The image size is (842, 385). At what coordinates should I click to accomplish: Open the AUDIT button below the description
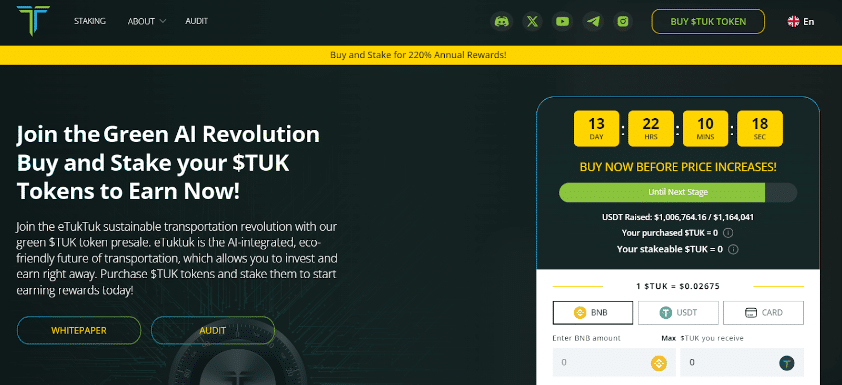213,330
